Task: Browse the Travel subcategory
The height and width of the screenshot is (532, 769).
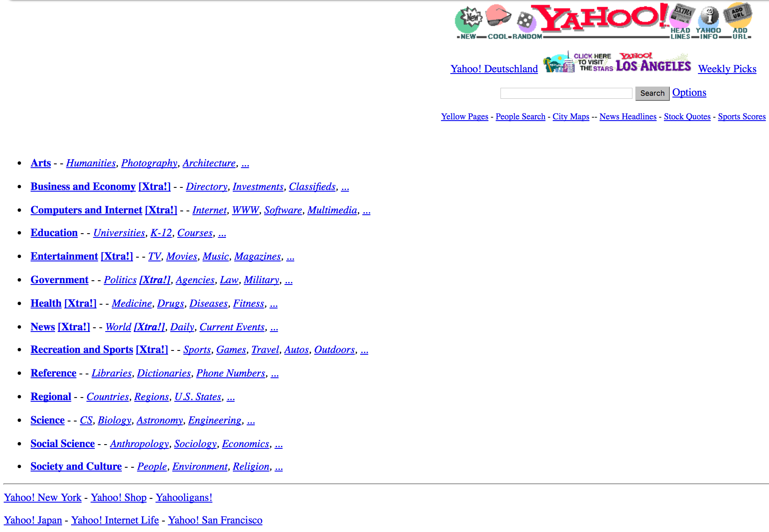Action: pos(265,350)
